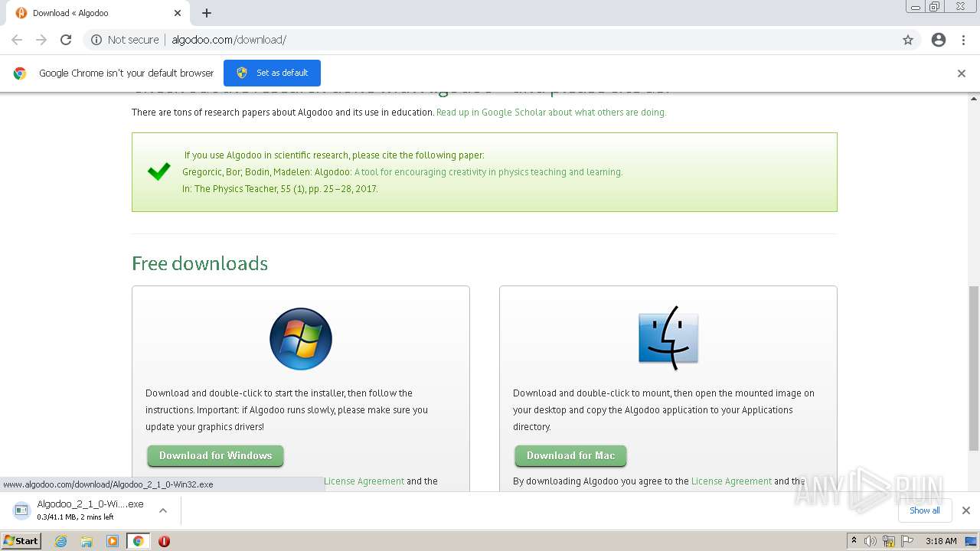Click the 3:18 AM clock

(941, 541)
